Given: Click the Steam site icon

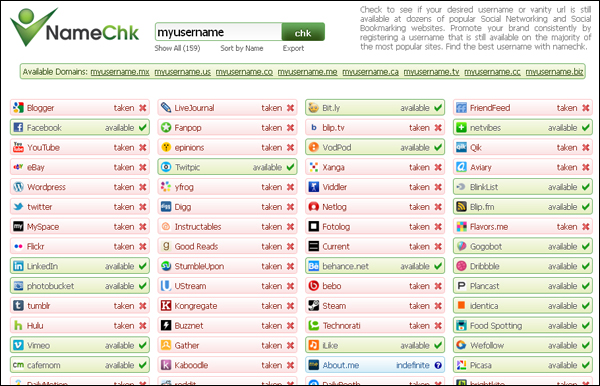Looking at the screenshot, I should (x=313, y=306).
